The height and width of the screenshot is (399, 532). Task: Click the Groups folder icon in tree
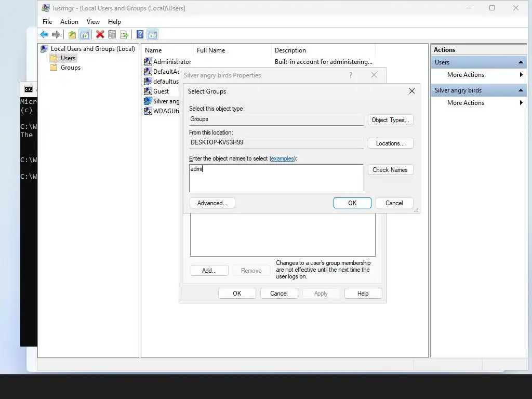(x=54, y=68)
